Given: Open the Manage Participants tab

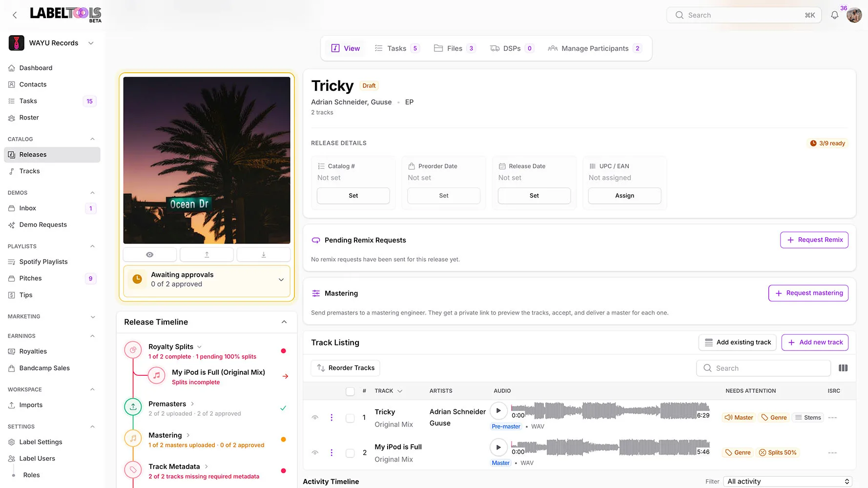Looking at the screenshot, I should point(595,48).
